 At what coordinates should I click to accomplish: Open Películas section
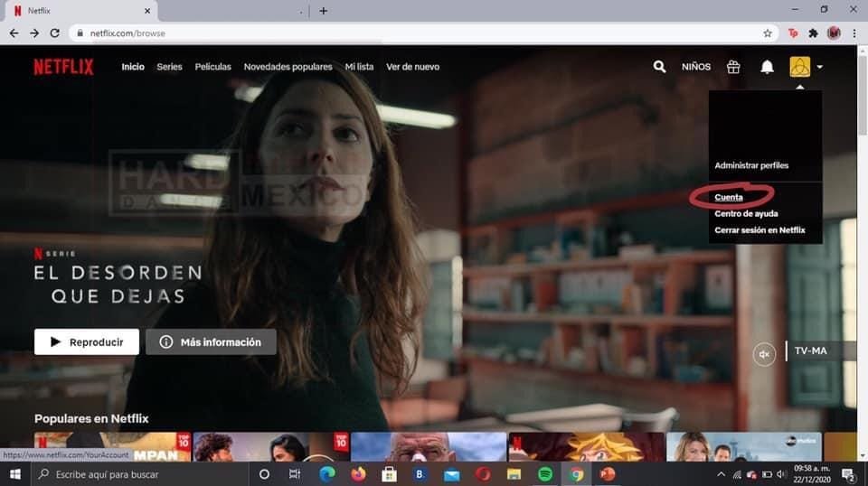tap(213, 67)
